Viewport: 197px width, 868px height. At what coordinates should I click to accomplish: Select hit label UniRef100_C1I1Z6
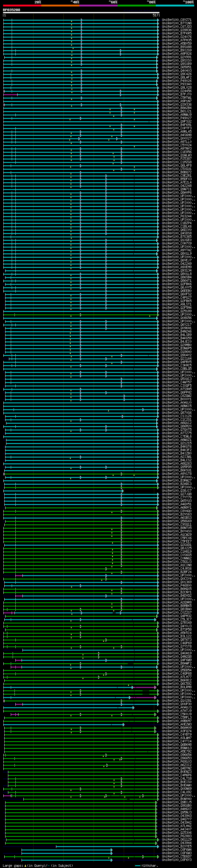coord(177,416)
